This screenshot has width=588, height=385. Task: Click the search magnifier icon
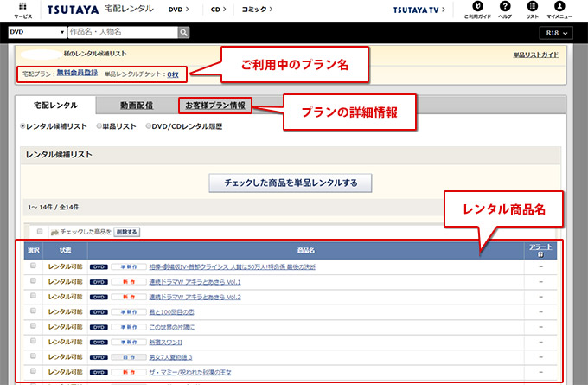pos(183,32)
